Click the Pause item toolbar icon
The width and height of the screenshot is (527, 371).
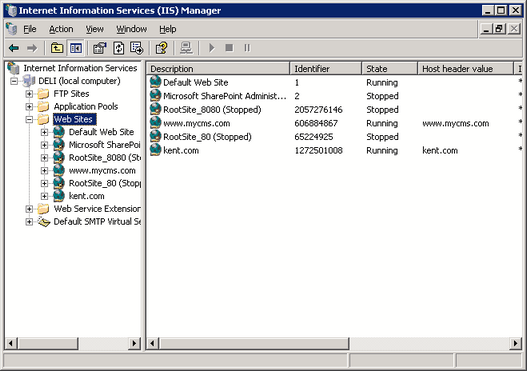coord(247,48)
